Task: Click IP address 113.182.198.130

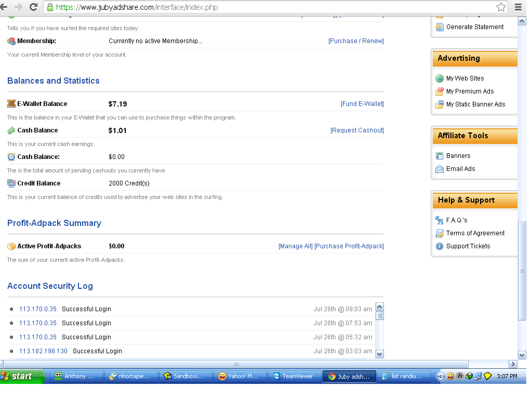Action: click(43, 351)
